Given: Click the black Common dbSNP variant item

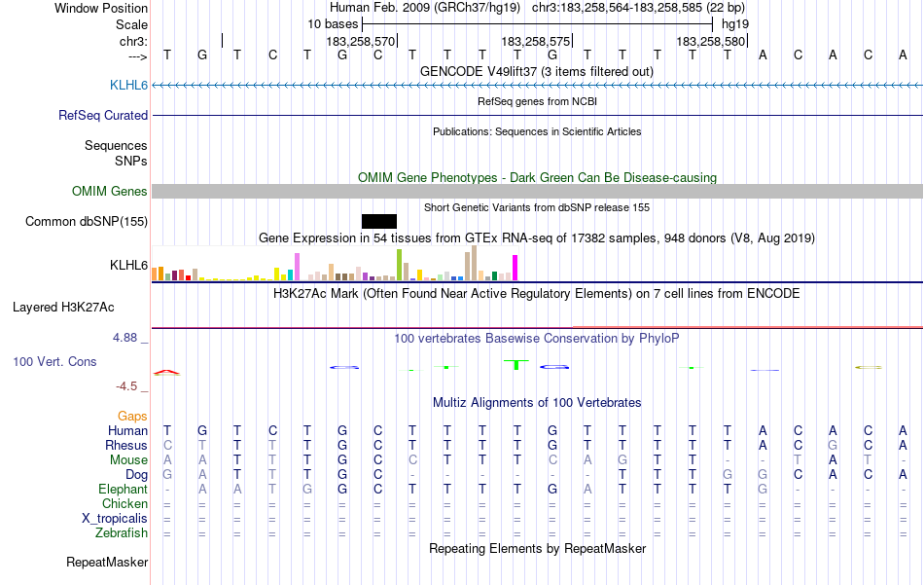Looking at the screenshot, I should (x=379, y=221).
